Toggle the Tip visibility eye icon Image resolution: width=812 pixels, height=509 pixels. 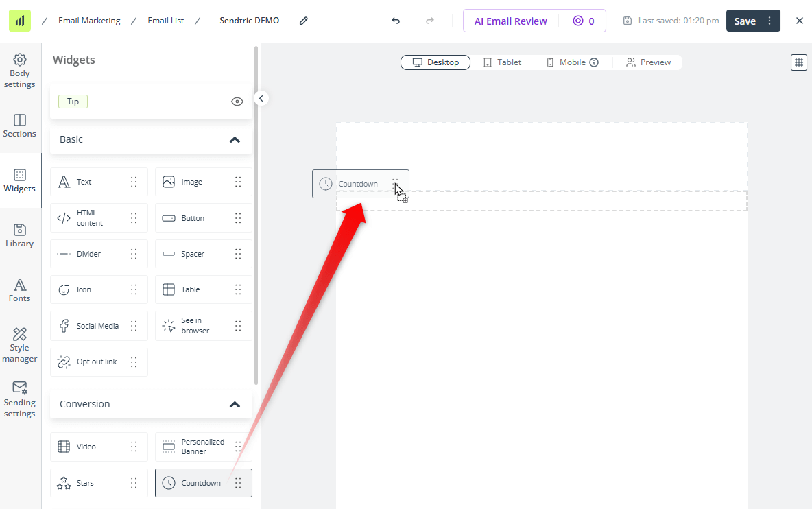[237, 102]
